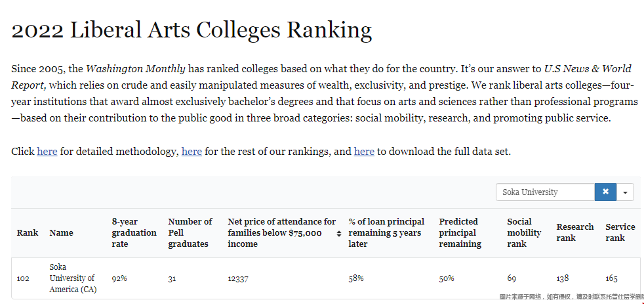Select the Soka University of America (CA) row name
The image size is (644, 304).
72,278
